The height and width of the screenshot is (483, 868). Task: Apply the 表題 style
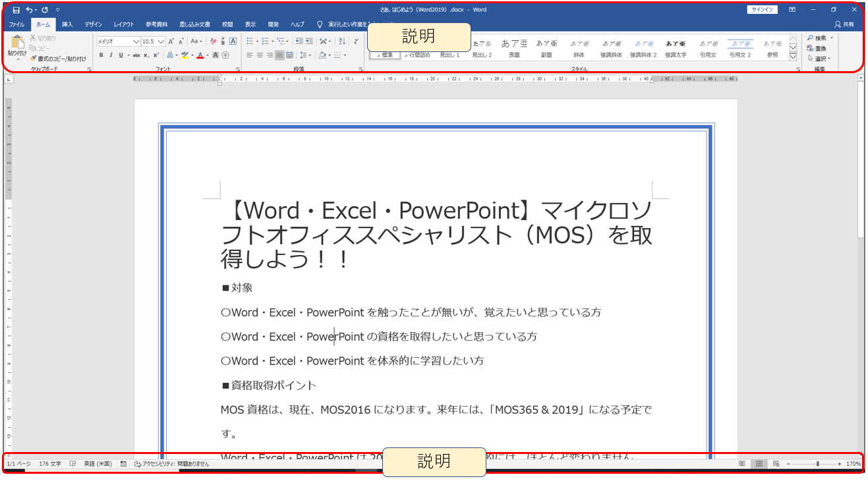[514, 49]
